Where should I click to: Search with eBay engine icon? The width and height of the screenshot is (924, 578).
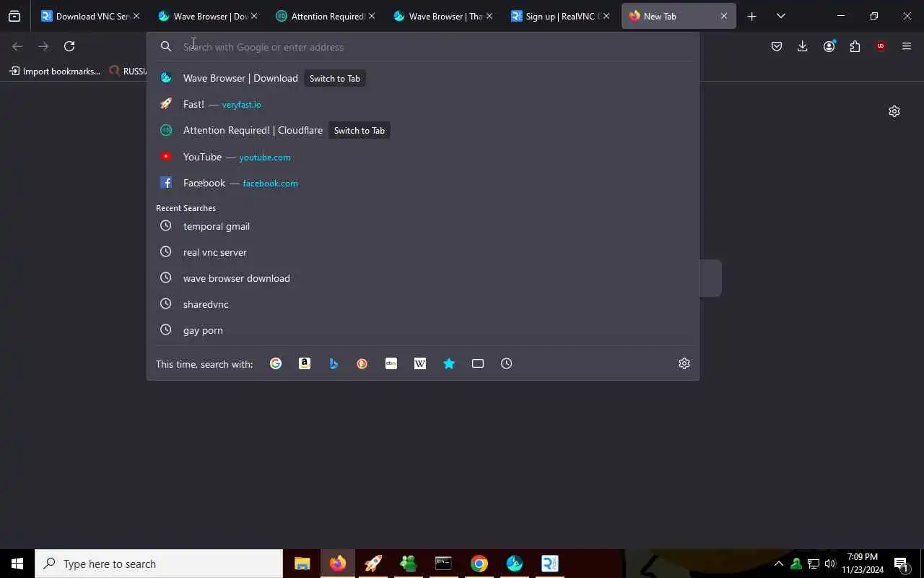click(391, 363)
